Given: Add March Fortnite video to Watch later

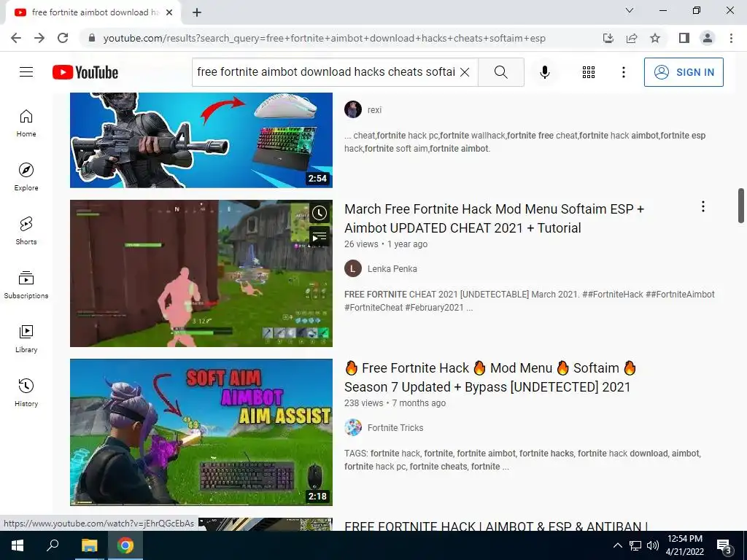Looking at the screenshot, I should pyautogui.click(x=320, y=214).
